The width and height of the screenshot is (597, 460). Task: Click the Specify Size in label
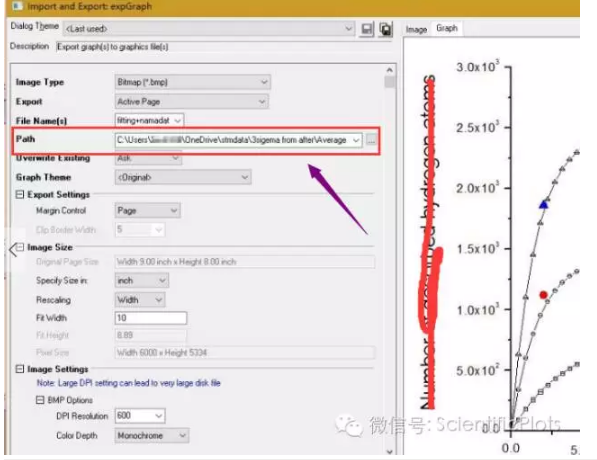[x=62, y=281]
